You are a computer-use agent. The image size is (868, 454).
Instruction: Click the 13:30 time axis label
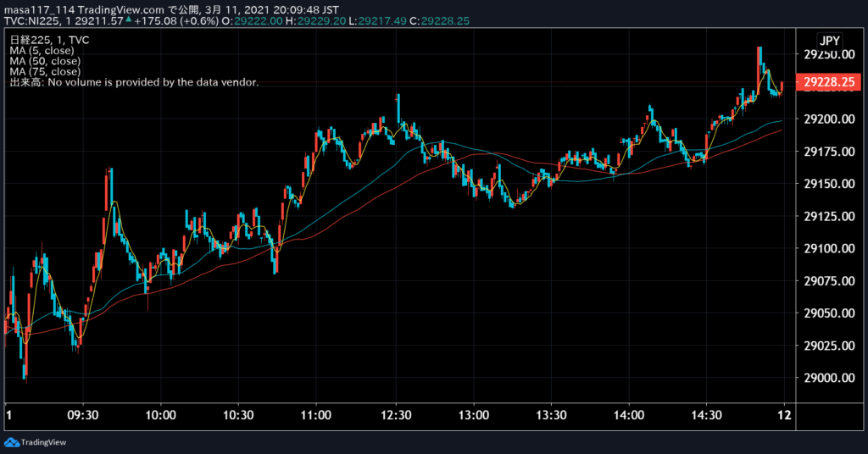coord(551,415)
